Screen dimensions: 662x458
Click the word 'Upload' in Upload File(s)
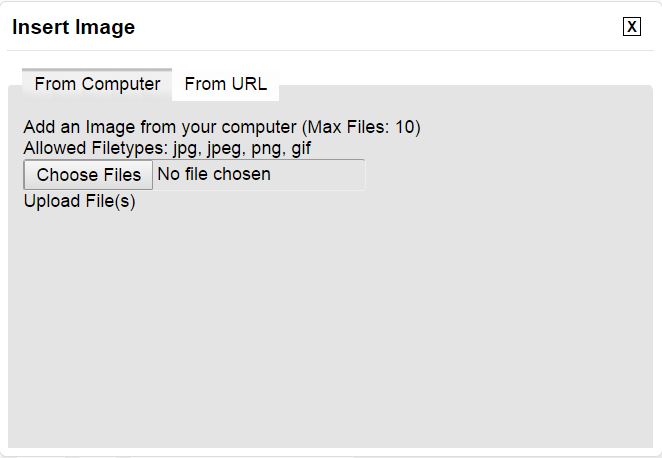point(50,201)
